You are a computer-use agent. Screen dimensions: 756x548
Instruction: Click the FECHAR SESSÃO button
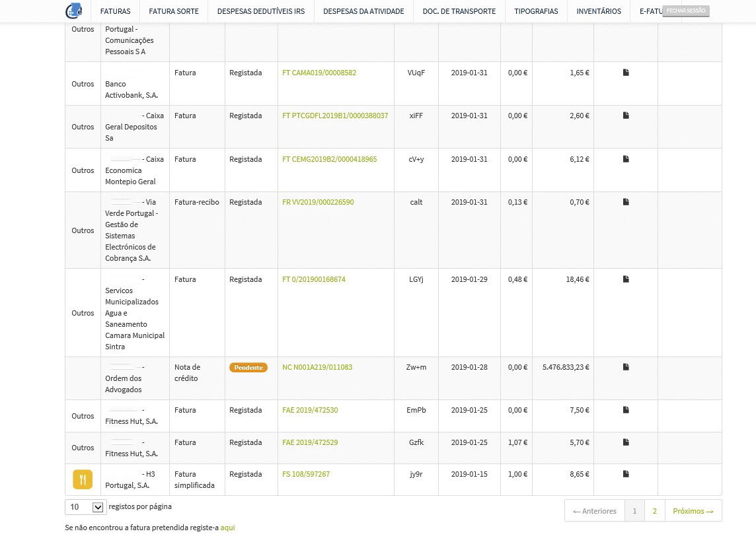(x=685, y=11)
